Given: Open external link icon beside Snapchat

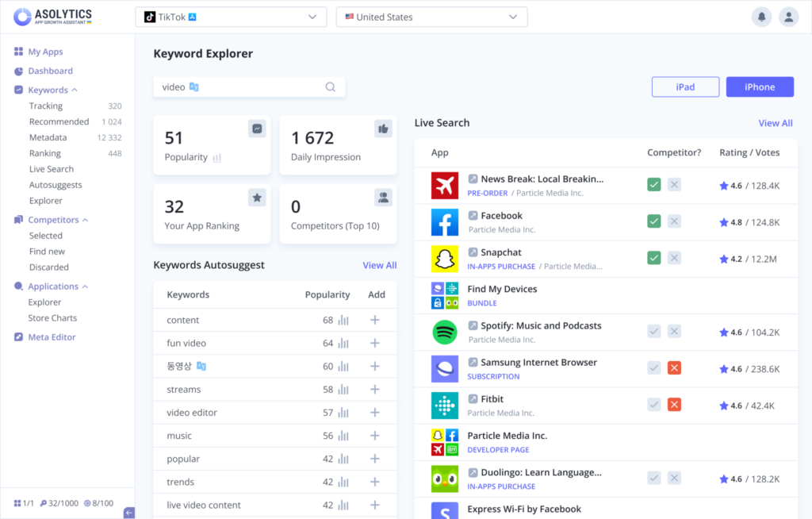Looking at the screenshot, I should 473,252.
